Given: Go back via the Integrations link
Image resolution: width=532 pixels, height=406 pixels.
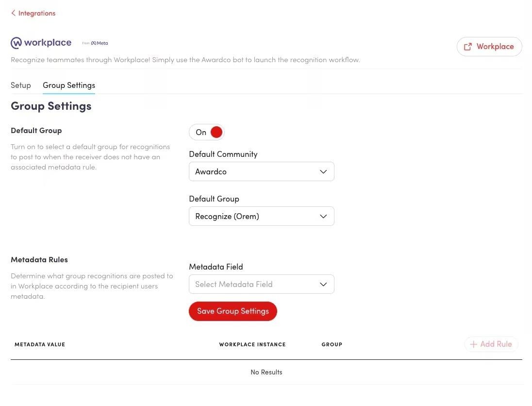Looking at the screenshot, I should [x=37, y=13].
